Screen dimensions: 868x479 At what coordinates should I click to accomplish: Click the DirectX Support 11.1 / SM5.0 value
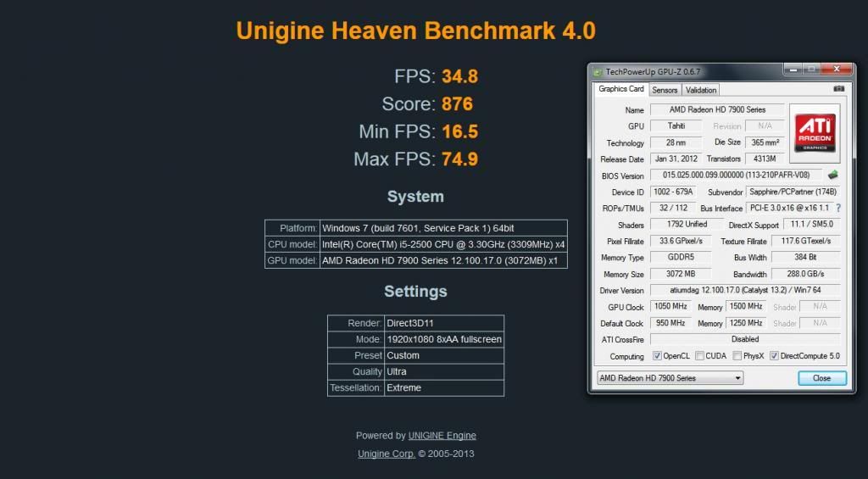point(812,225)
